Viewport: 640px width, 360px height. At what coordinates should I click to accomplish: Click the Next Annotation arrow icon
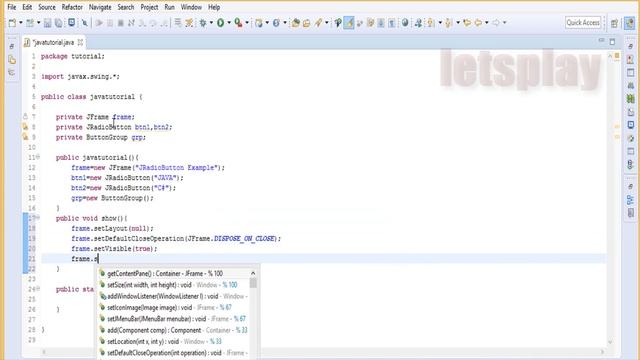(x=430, y=23)
